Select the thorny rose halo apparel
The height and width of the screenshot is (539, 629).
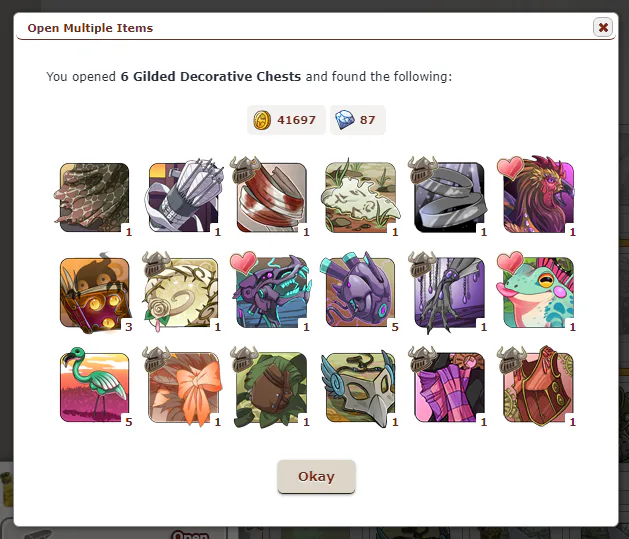pos(183,292)
